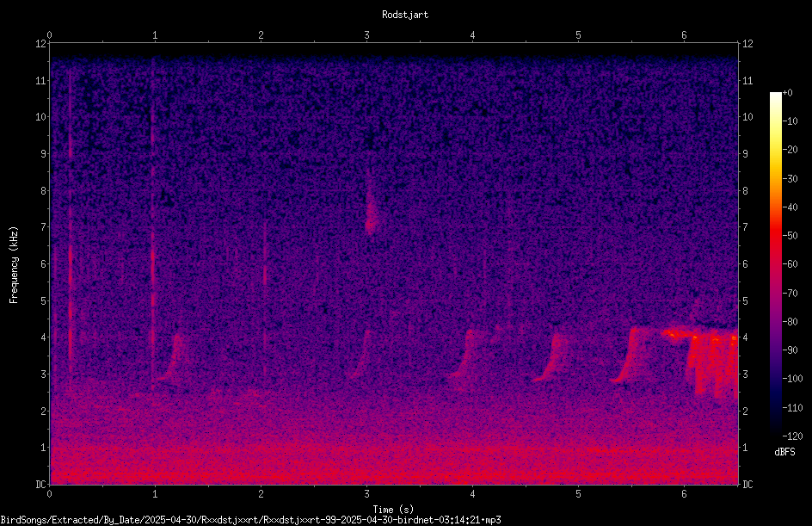Image resolution: width=812 pixels, height=526 pixels.
Task: Click the dBFS color scale bar
Action: 776,264
